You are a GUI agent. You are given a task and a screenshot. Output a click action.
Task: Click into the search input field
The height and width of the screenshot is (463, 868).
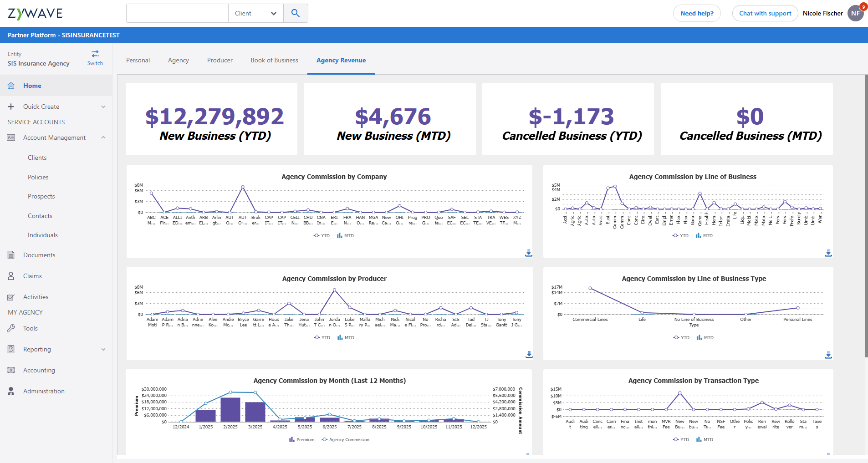coord(177,13)
